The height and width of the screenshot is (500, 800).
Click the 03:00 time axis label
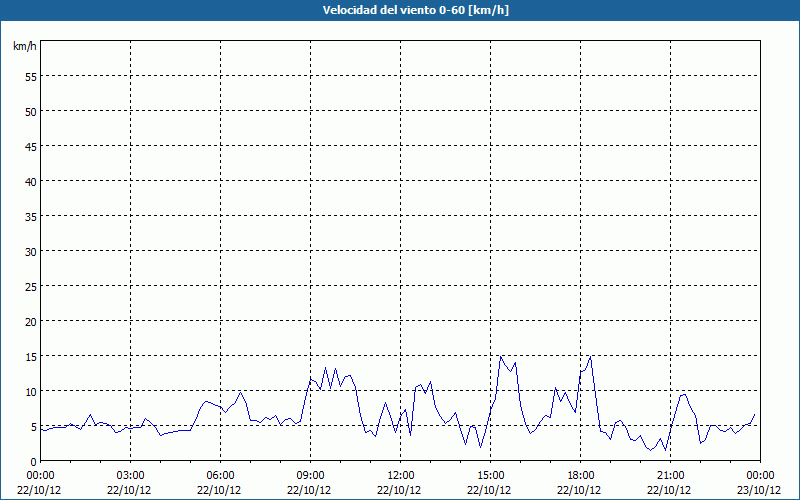[x=131, y=476]
